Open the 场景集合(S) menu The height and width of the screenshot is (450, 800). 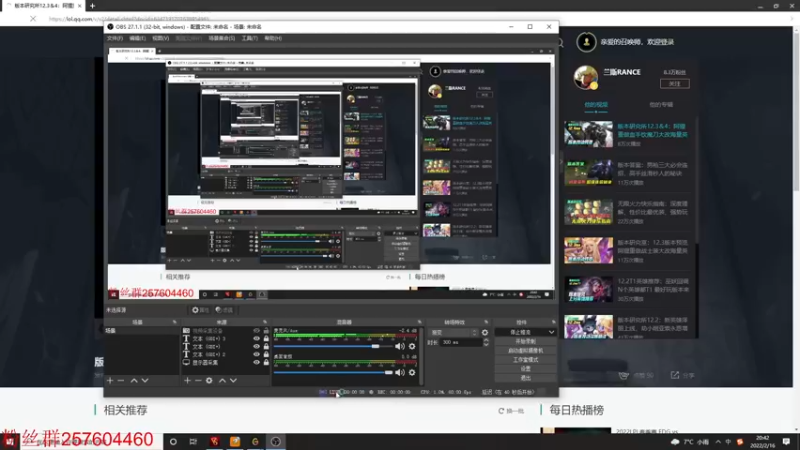tap(221, 38)
